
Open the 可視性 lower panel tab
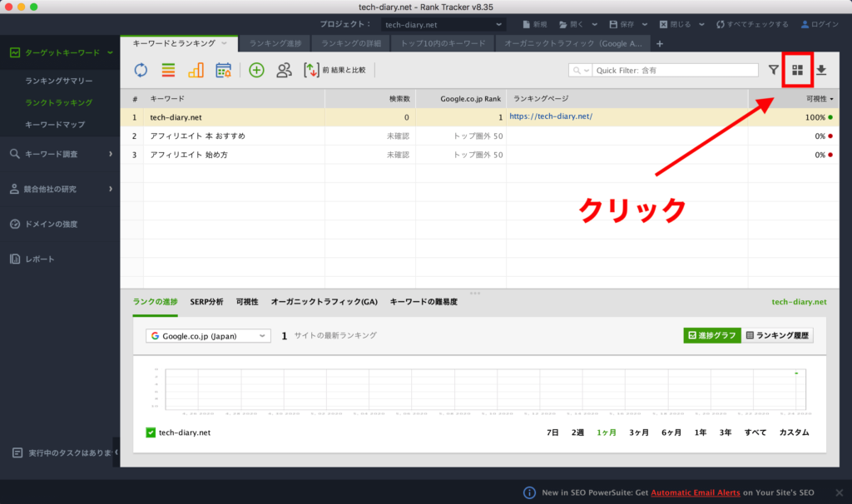click(247, 301)
